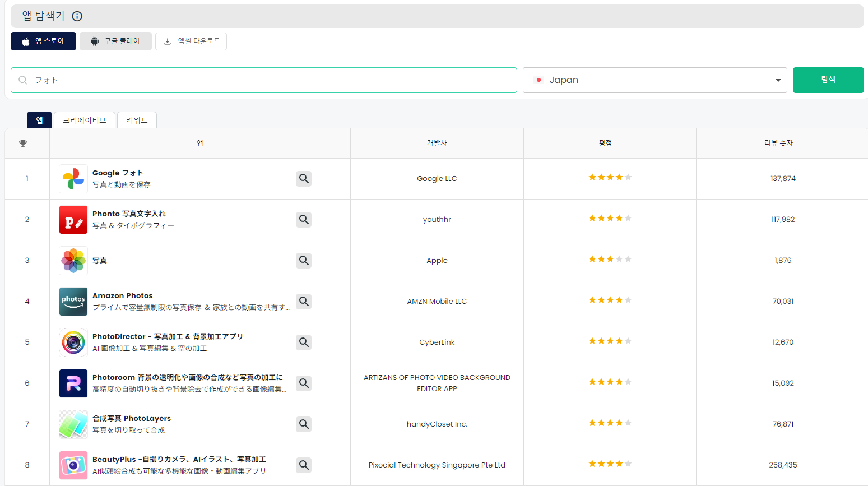Screen dimensions: 868x486
Task: Open the Phonto 写真文字入れ app title
Action: (x=129, y=214)
